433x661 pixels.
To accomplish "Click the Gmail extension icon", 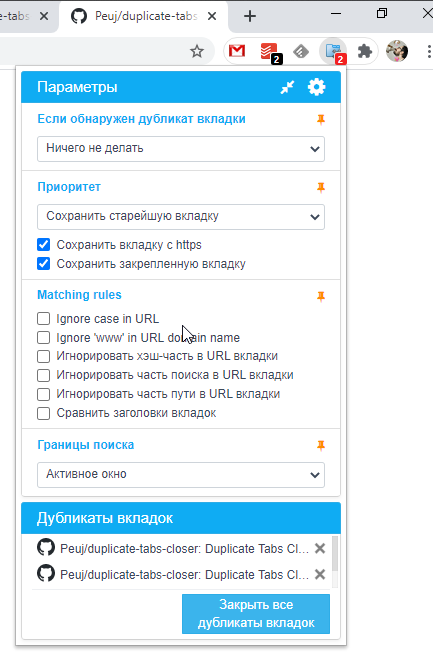I will click(x=237, y=51).
